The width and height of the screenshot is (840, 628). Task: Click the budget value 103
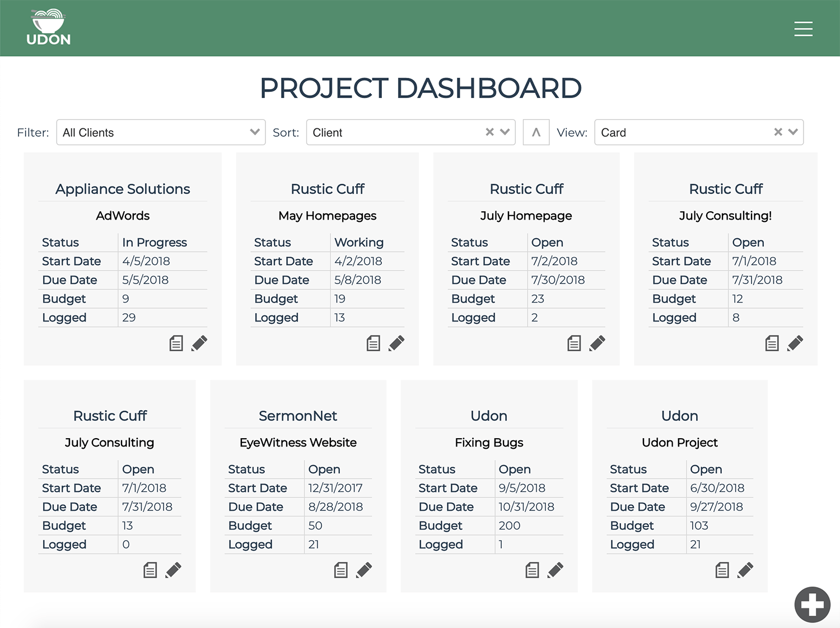tap(699, 525)
